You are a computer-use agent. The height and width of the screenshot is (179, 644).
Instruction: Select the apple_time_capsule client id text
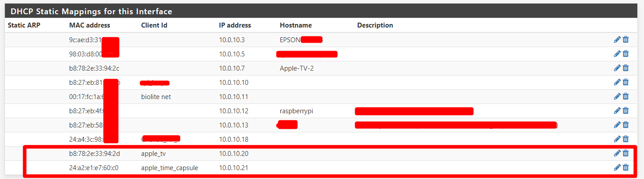[x=169, y=168]
